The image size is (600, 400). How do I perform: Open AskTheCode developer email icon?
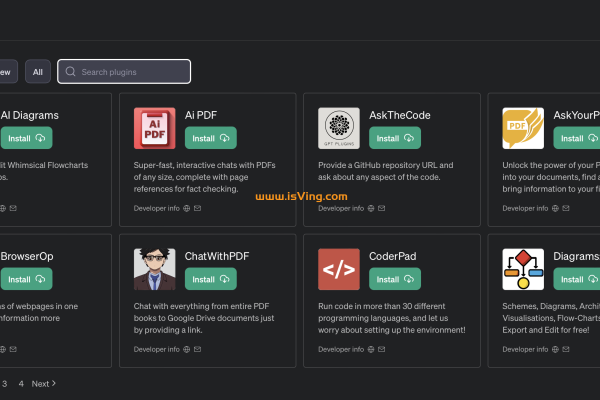coord(382,208)
